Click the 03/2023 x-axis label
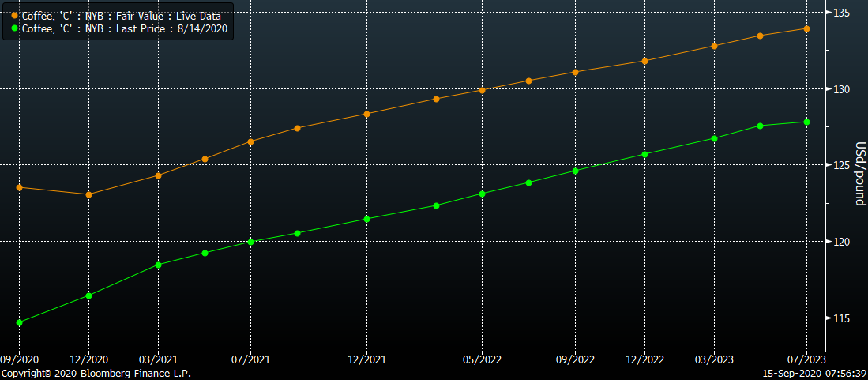The image size is (868, 380). (x=714, y=359)
